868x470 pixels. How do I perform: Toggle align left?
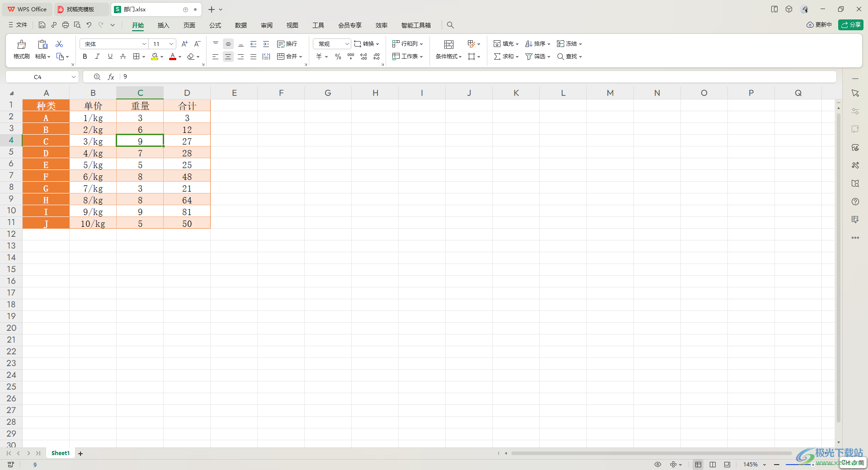pos(216,56)
